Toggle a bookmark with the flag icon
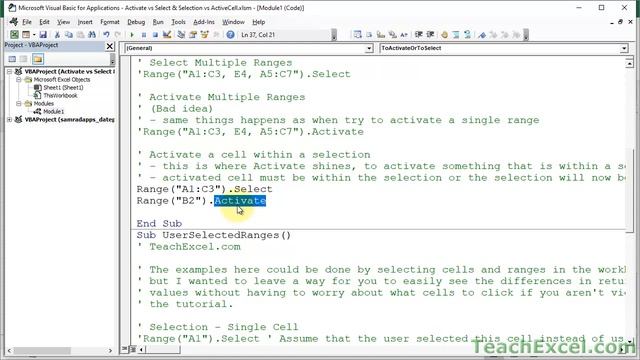 coord(482,35)
